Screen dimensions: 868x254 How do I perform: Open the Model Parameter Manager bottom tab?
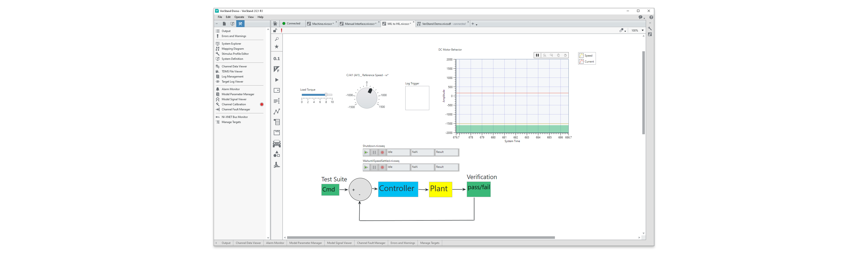(x=305, y=243)
